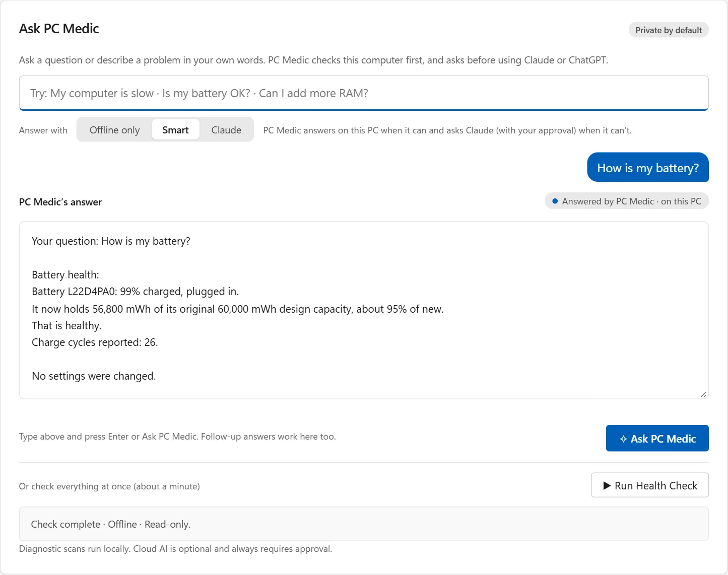Click the 'Your question: How is my battery?' line
The image size is (728, 575).
[111, 241]
